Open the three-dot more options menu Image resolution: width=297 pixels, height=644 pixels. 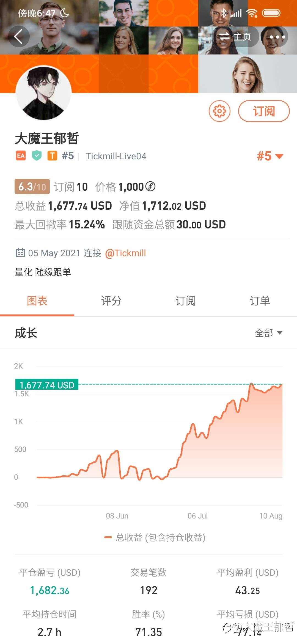pyautogui.click(x=277, y=37)
